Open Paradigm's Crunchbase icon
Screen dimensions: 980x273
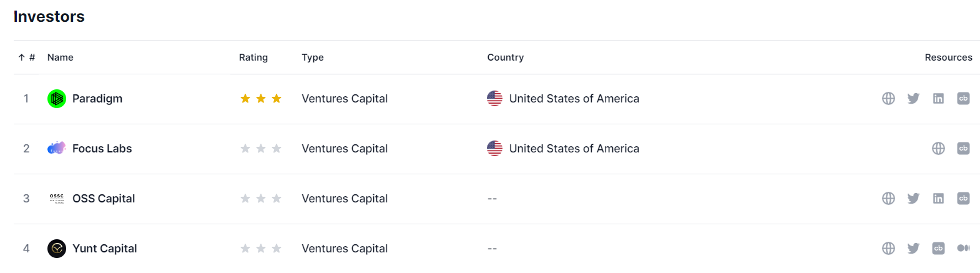pyautogui.click(x=963, y=99)
